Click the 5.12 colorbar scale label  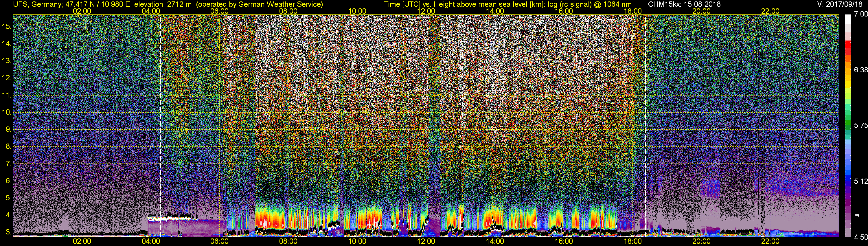point(860,181)
